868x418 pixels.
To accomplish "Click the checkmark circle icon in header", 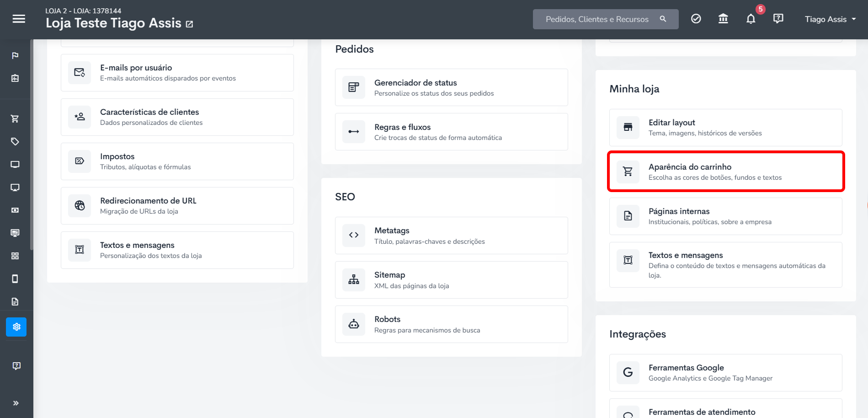I will pos(696,19).
